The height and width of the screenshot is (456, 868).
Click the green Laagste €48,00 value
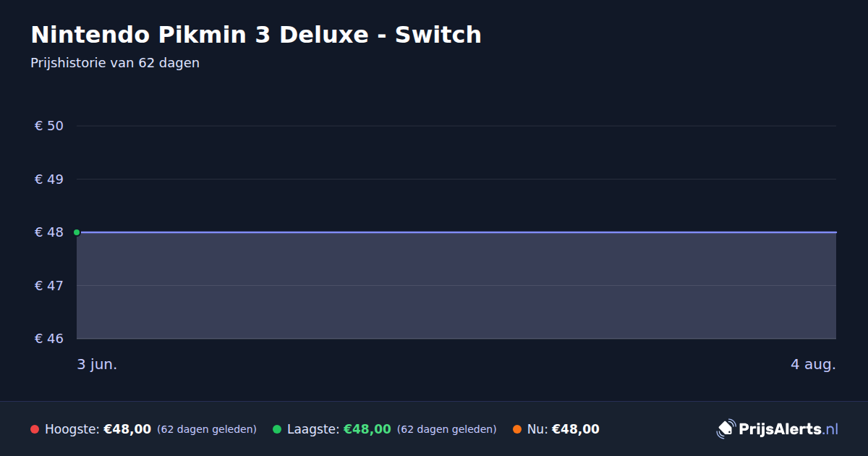[367, 429]
